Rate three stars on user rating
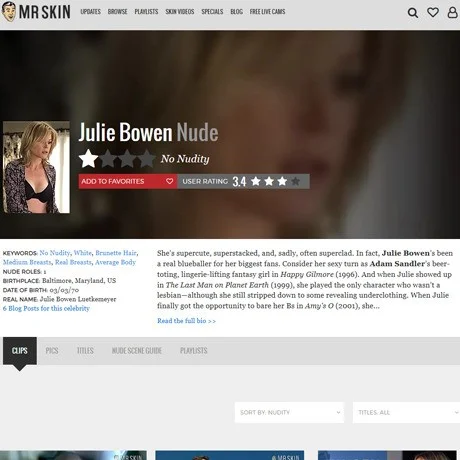Image resolution: width=460 pixels, height=460 pixels. (x=282, y=181)
